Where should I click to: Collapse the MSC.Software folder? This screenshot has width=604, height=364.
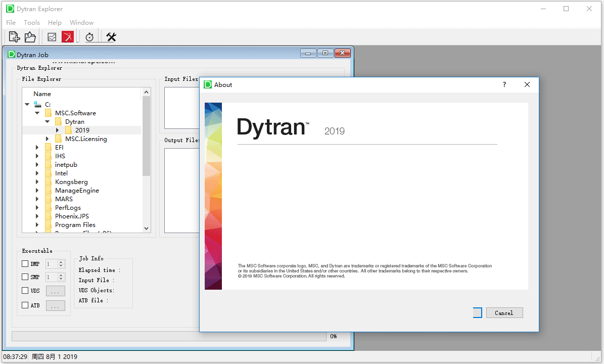pyautogui.click(x=37, y=113)
